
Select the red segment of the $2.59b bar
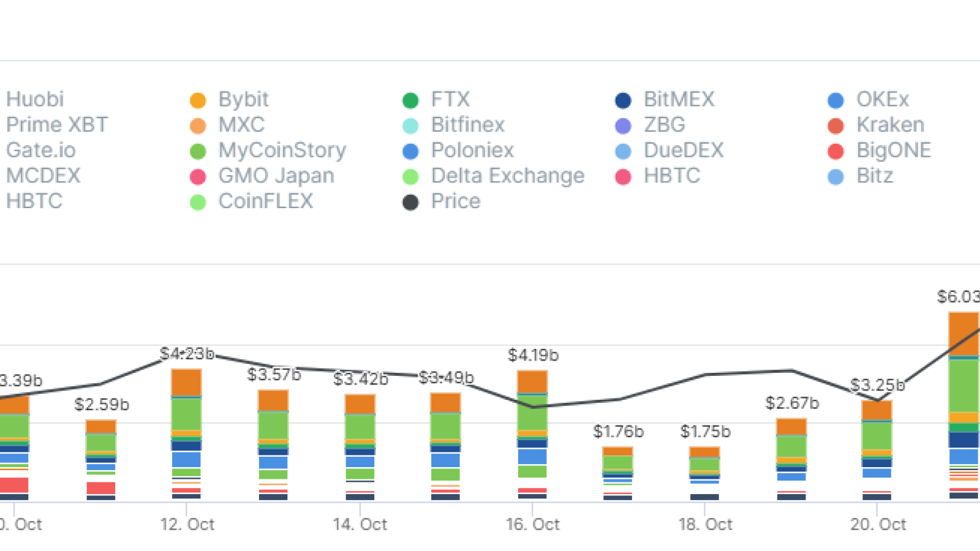coord(101,488)
